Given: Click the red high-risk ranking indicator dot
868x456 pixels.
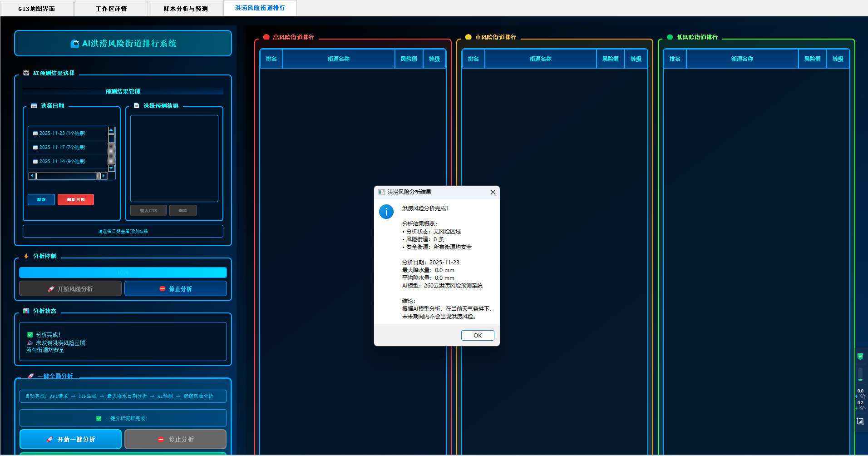Looking at the screenshot, I should click(266, 37).
